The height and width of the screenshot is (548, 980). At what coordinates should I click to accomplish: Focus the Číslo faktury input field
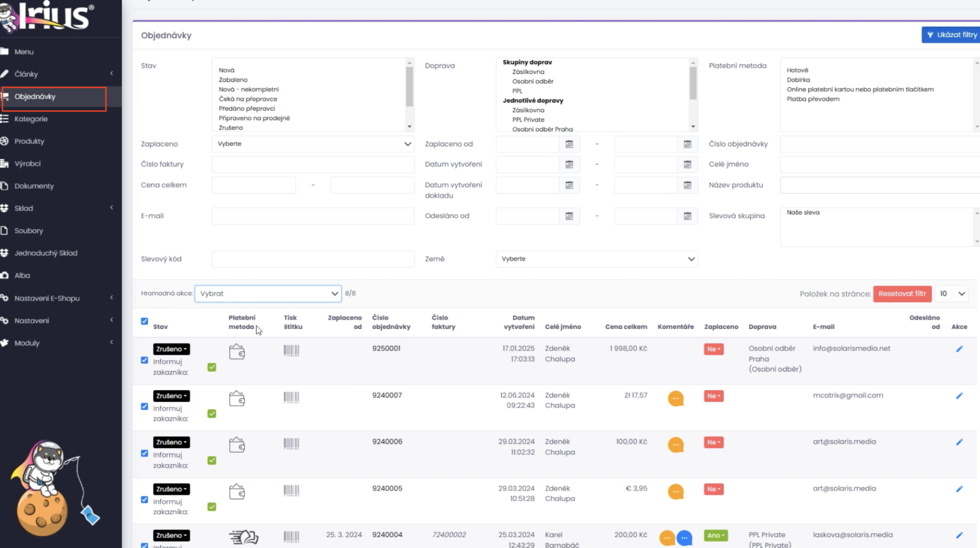pos(313,164)
